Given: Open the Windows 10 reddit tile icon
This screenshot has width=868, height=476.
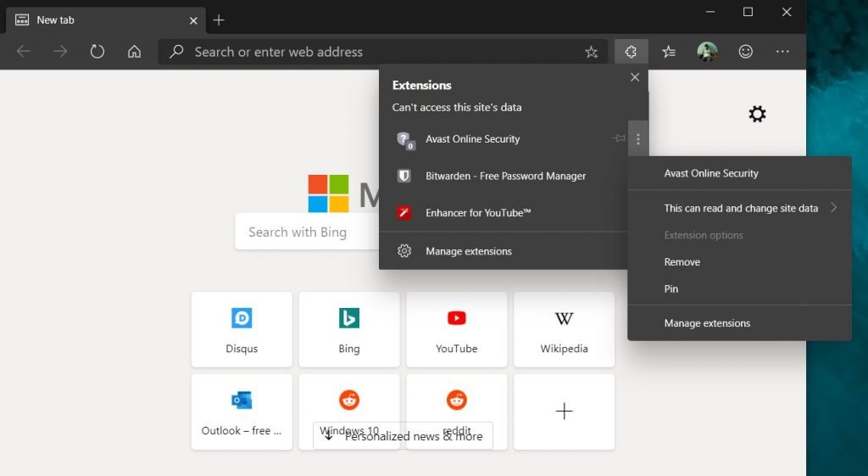Looking at the screenshot, I should (349, 400).
